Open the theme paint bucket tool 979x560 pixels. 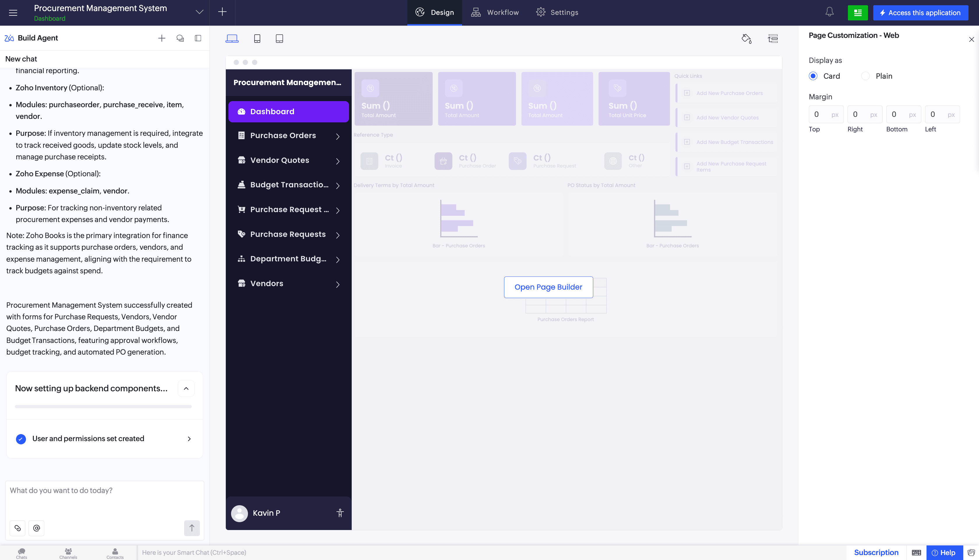point(746,38)
